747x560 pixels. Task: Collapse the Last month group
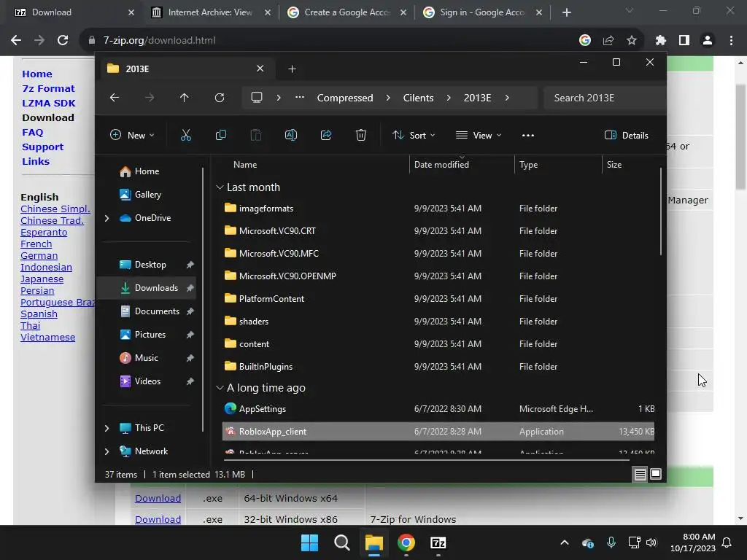(x=220, y=187)
